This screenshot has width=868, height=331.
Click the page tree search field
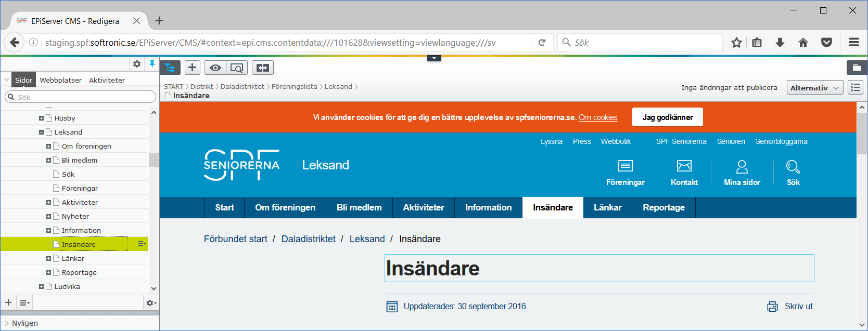point(80,97)
